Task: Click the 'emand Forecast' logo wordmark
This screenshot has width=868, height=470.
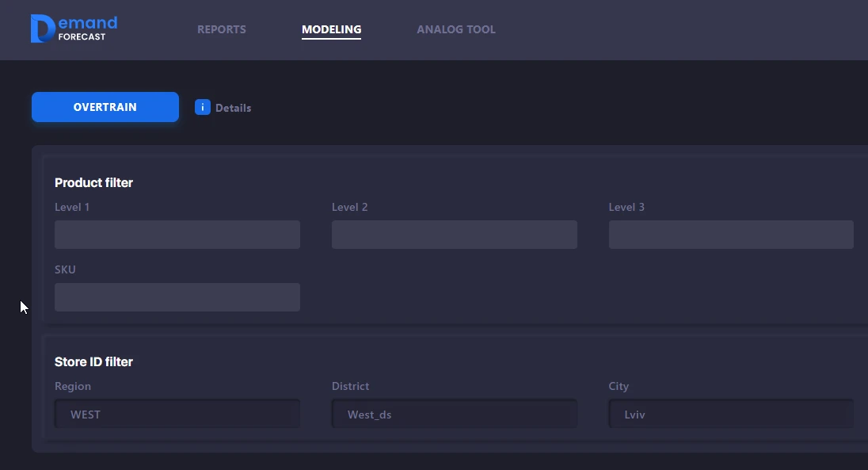Action: pyautogui.click(x=87, y=29)
